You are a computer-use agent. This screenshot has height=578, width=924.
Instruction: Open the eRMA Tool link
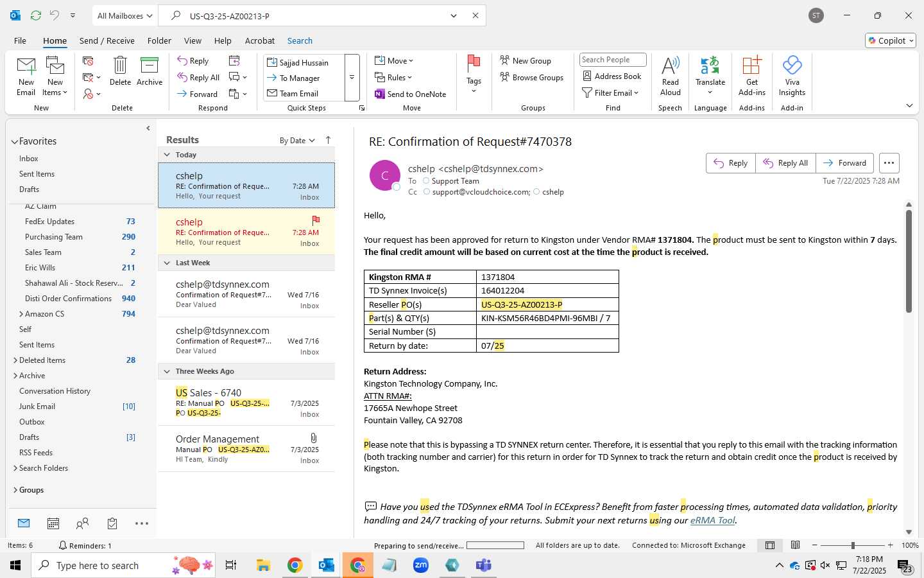[712, 521]
